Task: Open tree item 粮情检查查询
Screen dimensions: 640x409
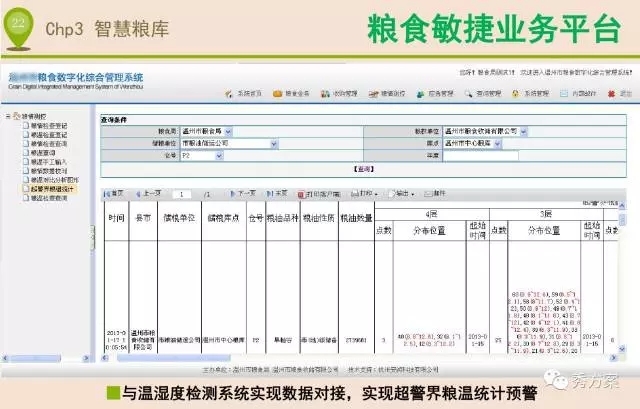Action: pyautogui.click(x=45, y=144)
